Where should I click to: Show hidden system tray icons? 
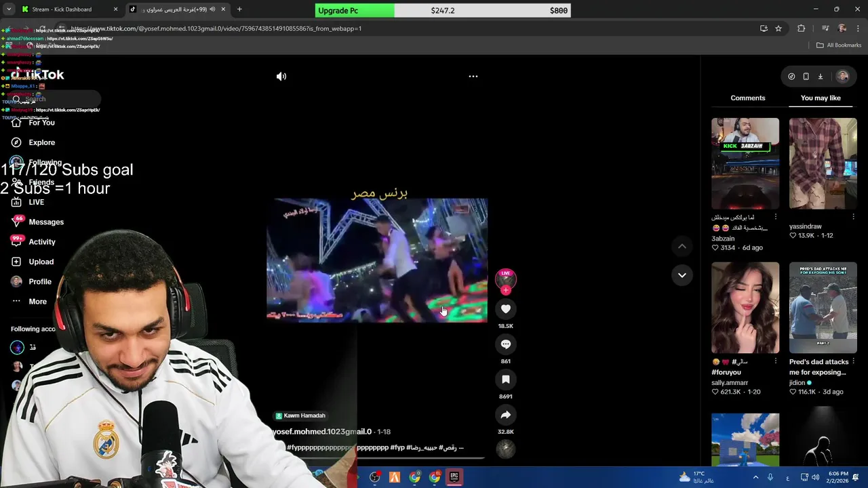coord(755,477)
